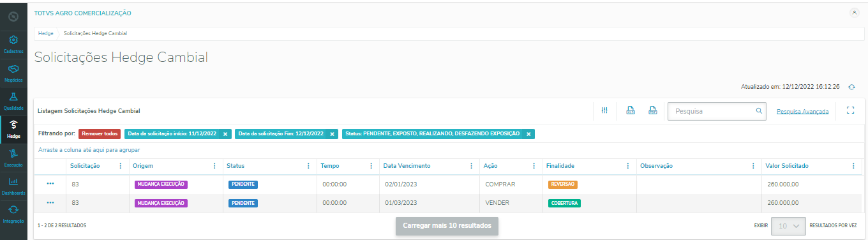Open row actions for the VENDER row

50,203
